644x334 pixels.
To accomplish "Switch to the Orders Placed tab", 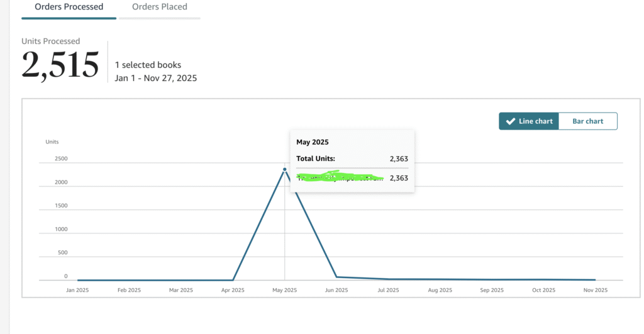I will click(159, 7).
